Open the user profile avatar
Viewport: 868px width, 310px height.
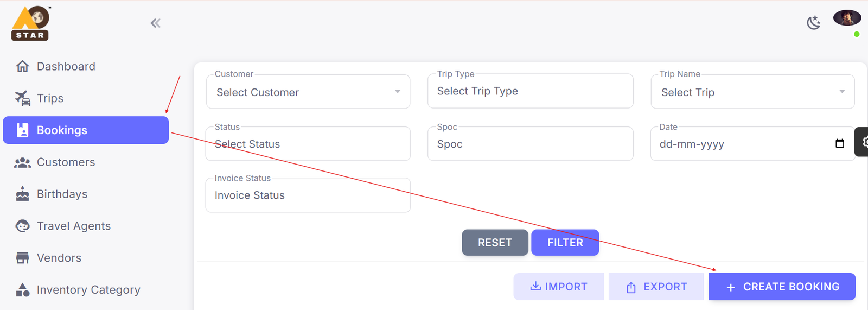point(847,18)
